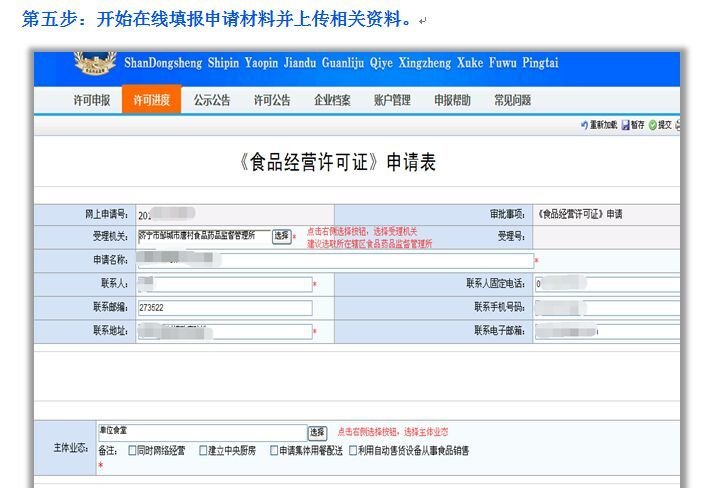Click the red hint 点击右侧选择按钮,选择主体业态
721x488 pixels.
[x=393, y=432]
